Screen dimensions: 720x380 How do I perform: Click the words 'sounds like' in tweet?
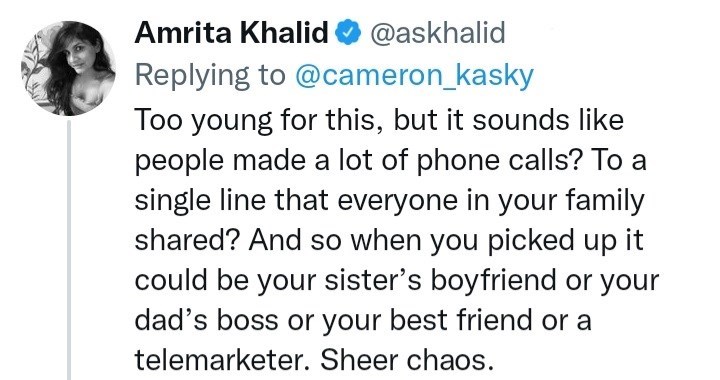548,121
